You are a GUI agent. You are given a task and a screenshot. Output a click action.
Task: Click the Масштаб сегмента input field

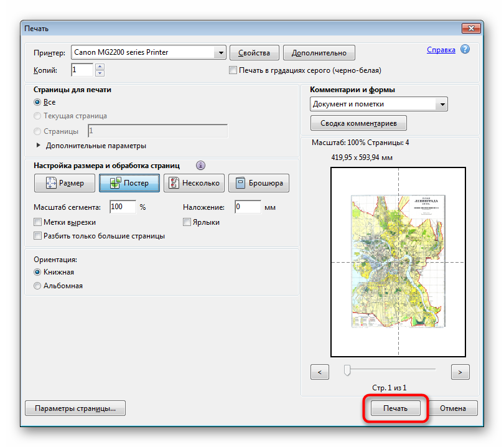(123, 207)
